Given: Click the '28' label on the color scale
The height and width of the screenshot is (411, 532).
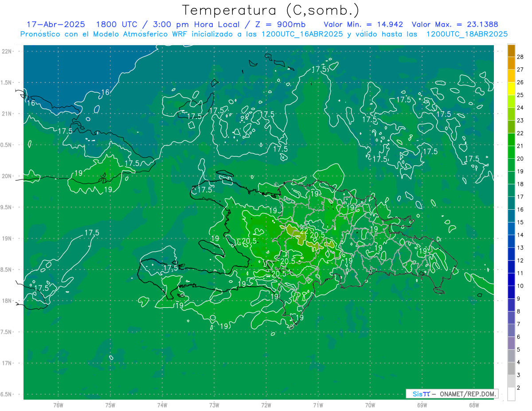Looking at the screenshot, I should click(520, 57).
